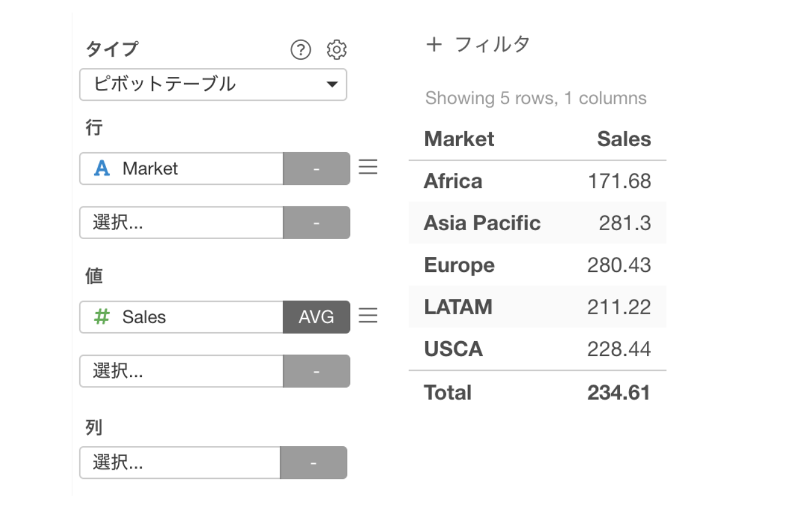Open the ピボットテーブル type dropdown
This screenshot has width=812, height=532.
(213, 84)
